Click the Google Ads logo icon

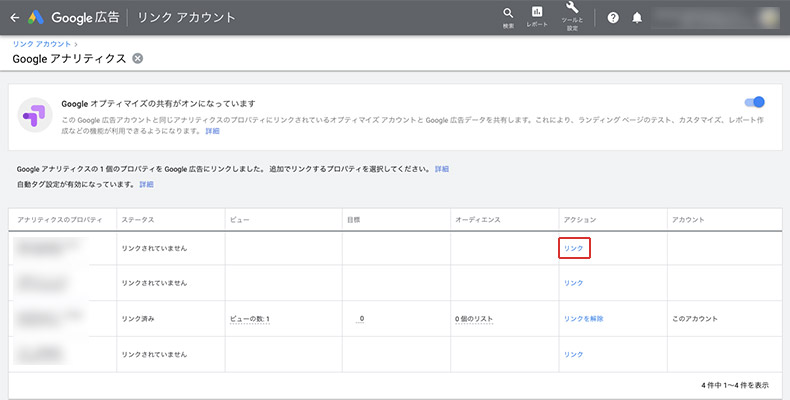click(36, 18)
